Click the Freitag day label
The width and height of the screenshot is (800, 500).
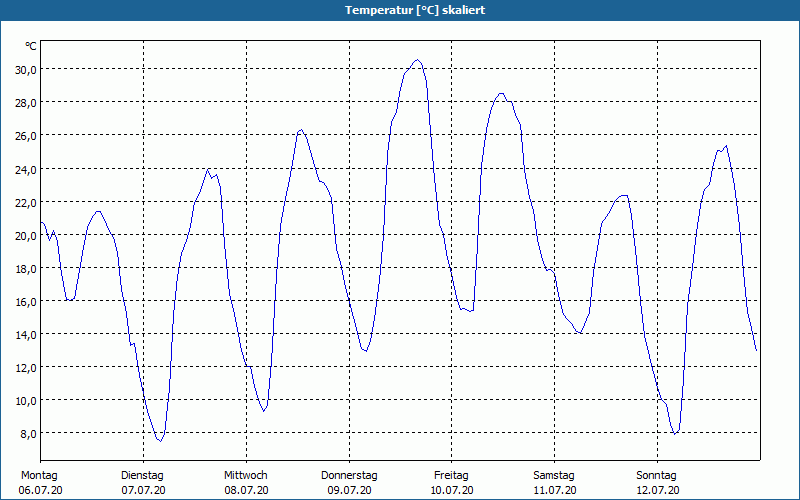tap(452, 476)
